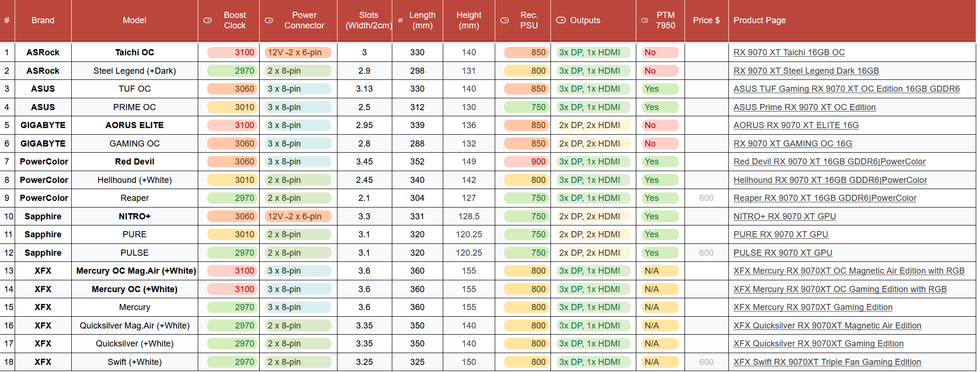Select the Height (mm) column header
980x372 pixels.
coord(469,20)
